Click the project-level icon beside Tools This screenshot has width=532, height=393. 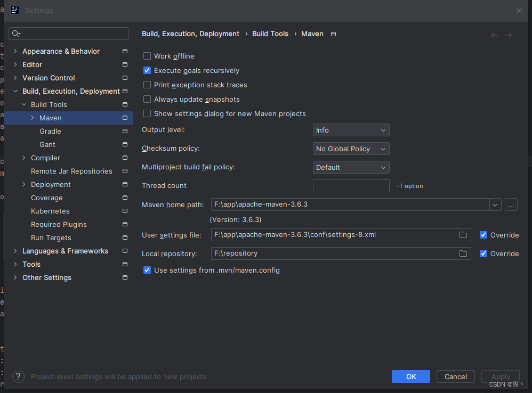click(x=125, y=264)
